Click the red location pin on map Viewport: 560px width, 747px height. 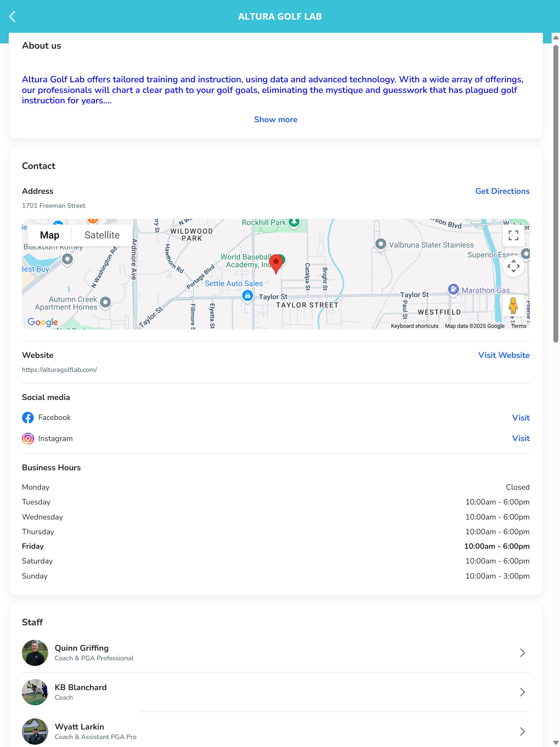point(276,264)
